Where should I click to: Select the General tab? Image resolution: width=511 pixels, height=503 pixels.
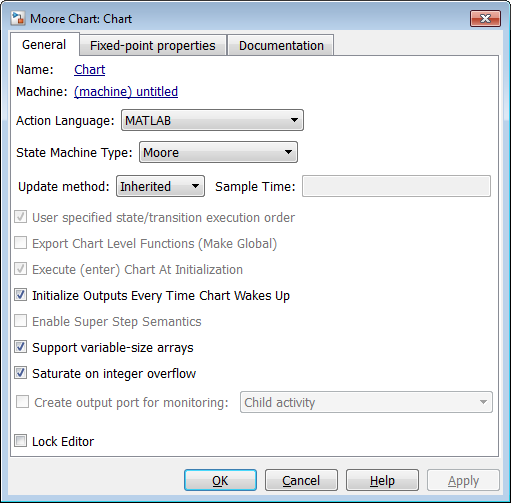pyautogui.click(x=44, y=45)
